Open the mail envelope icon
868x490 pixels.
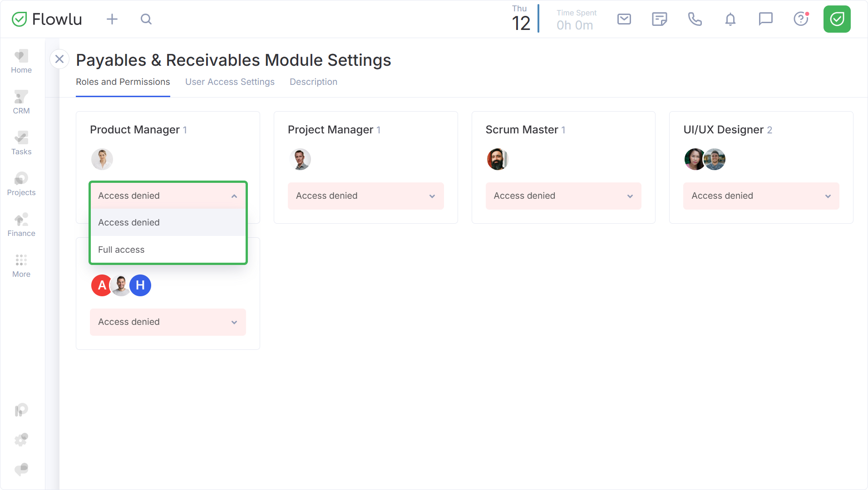click(624, 19)
